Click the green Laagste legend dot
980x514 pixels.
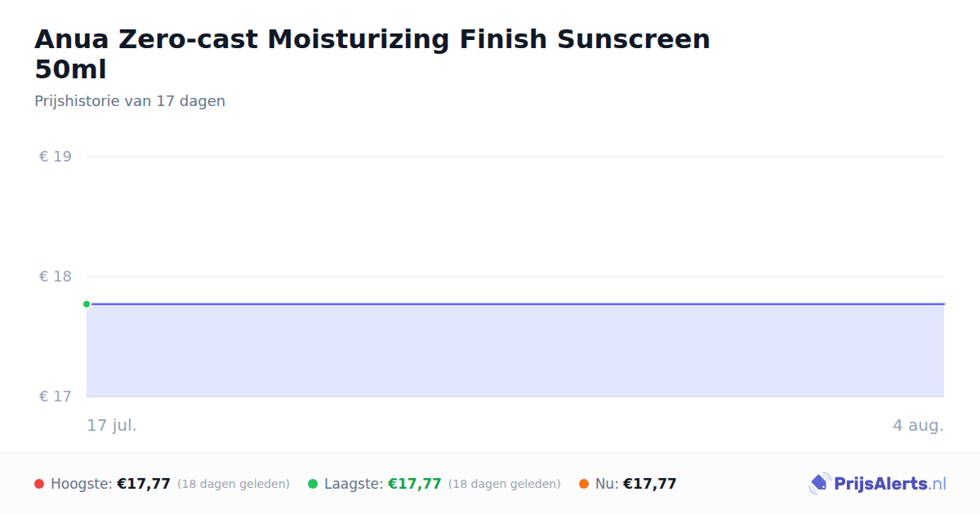(313, 484)
